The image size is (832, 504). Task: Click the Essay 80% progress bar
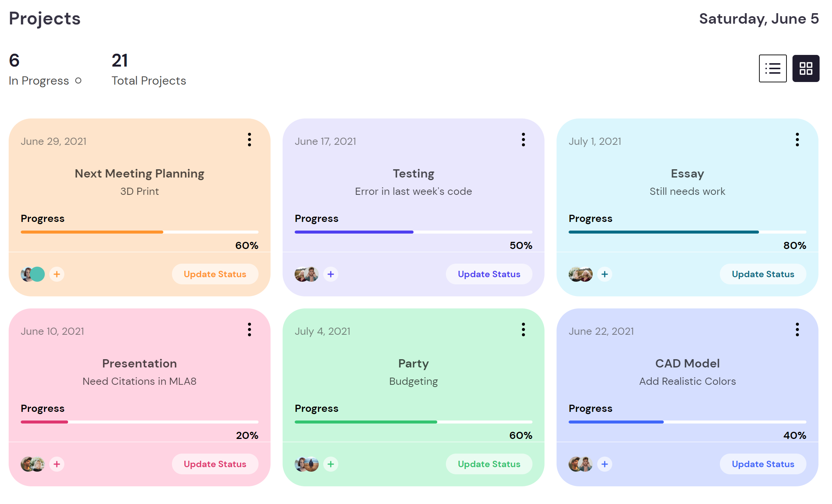tap(687, 232)
